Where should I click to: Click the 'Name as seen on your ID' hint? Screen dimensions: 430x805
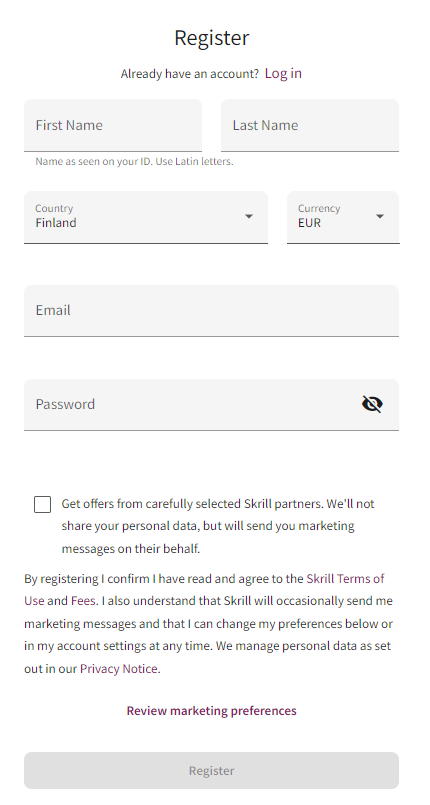134,162
